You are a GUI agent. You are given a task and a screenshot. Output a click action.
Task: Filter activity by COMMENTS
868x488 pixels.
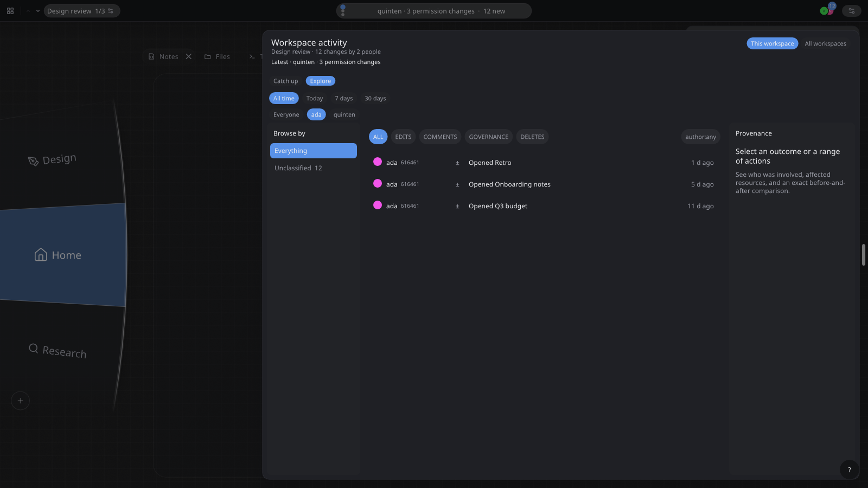[x=440, y=137]
